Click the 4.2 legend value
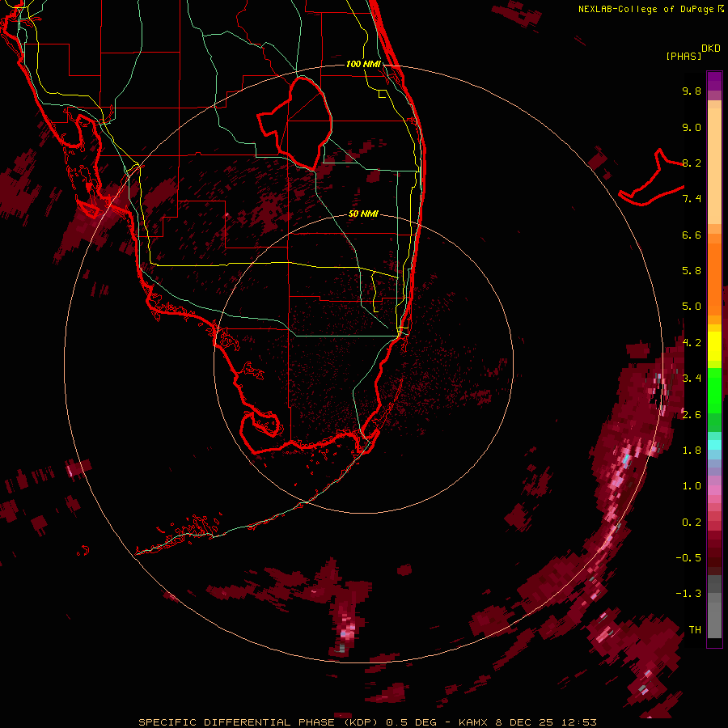This screenshot has height=728, width=728. tap(692, 343)
